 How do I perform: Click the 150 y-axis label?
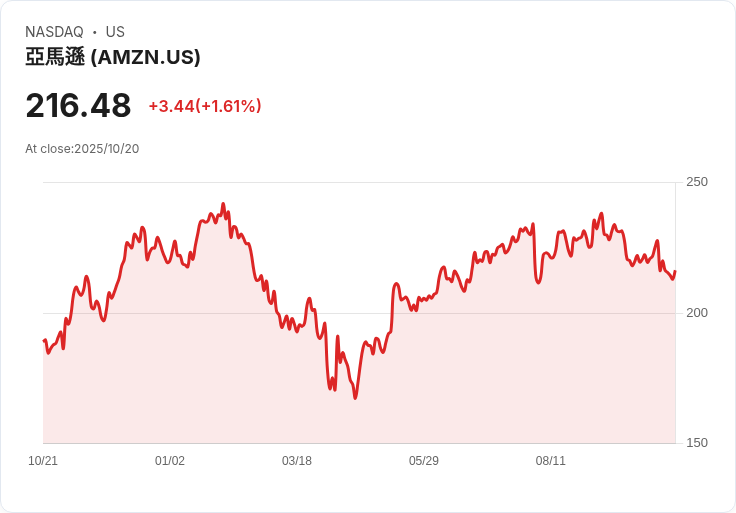(696, 443)
